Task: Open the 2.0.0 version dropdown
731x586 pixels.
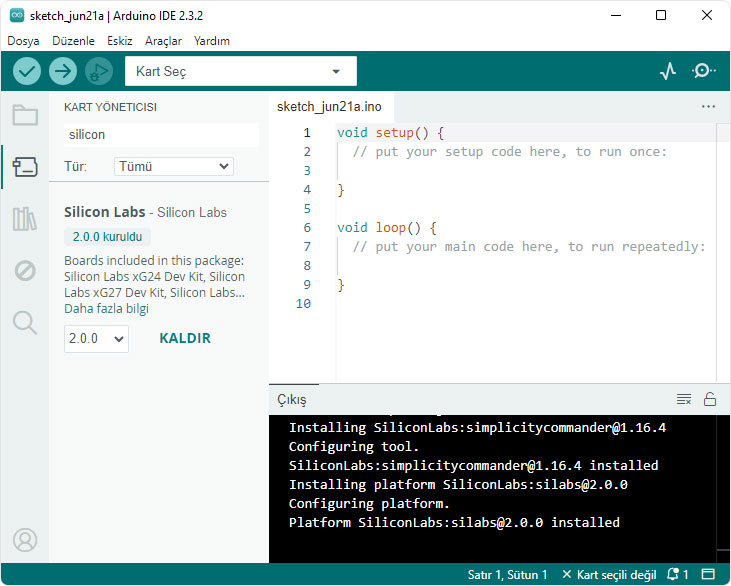Action: click(96, 338)
